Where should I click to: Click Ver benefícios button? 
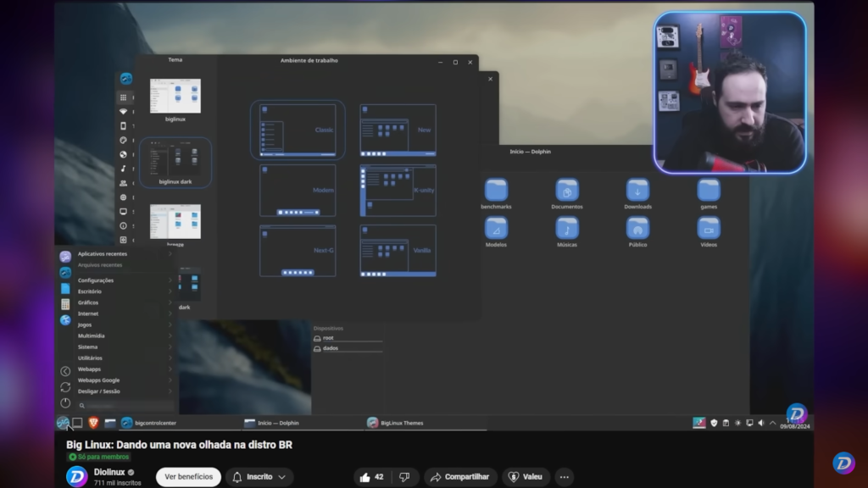(188, 477)
